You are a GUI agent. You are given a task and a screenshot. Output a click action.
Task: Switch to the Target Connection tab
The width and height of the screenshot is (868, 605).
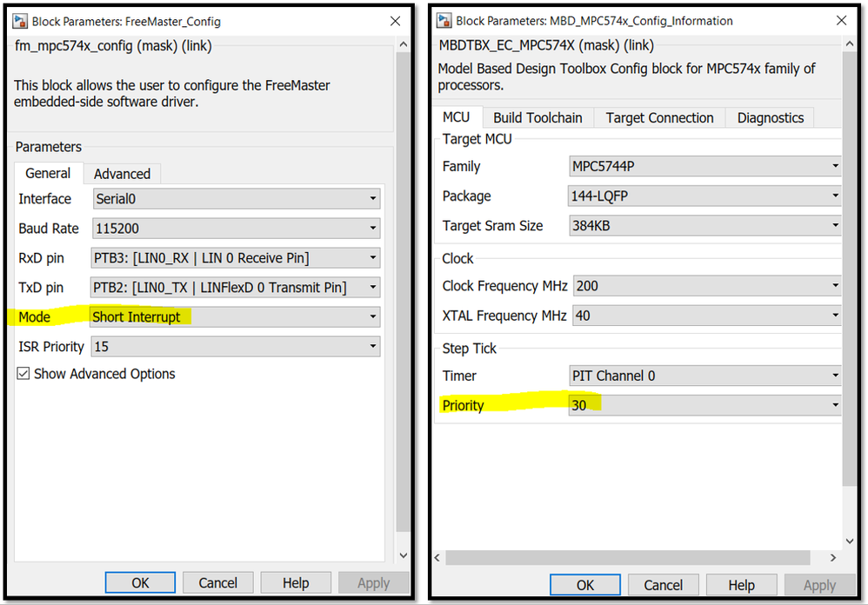point(660,118)
